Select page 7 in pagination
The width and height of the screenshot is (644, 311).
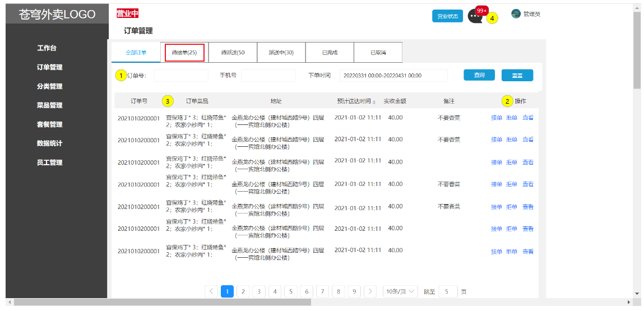[x=322, y=292]
